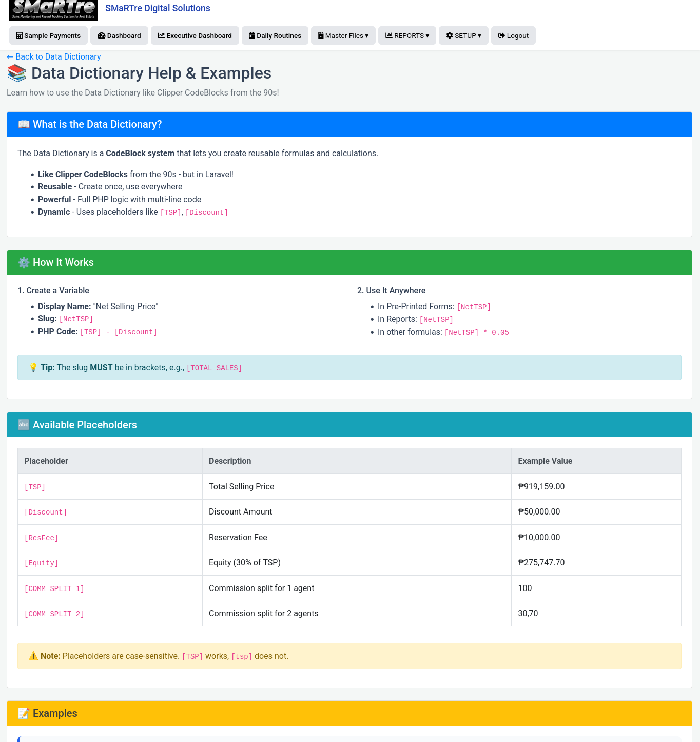
Task: Click the ₱919,159.00 example value
Action: [x=541, y=486]
